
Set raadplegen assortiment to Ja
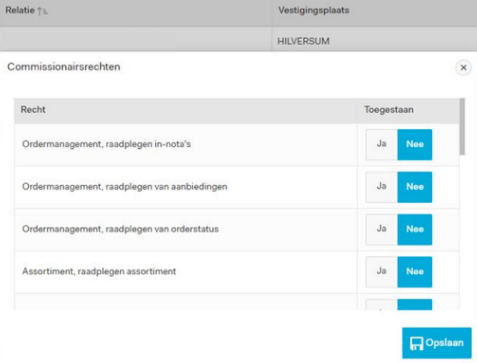pyautogui.click(x=381, y=272)
